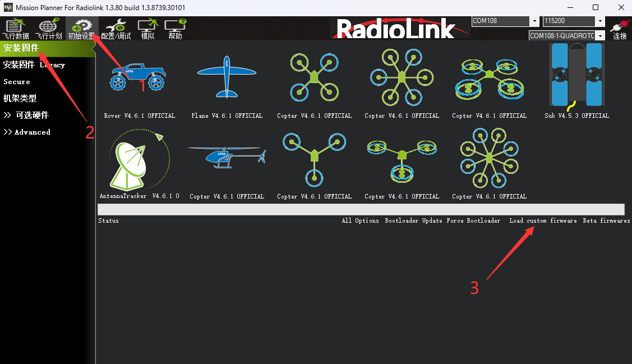Open the 115200 baud rate dropdown

coord(600,21)
